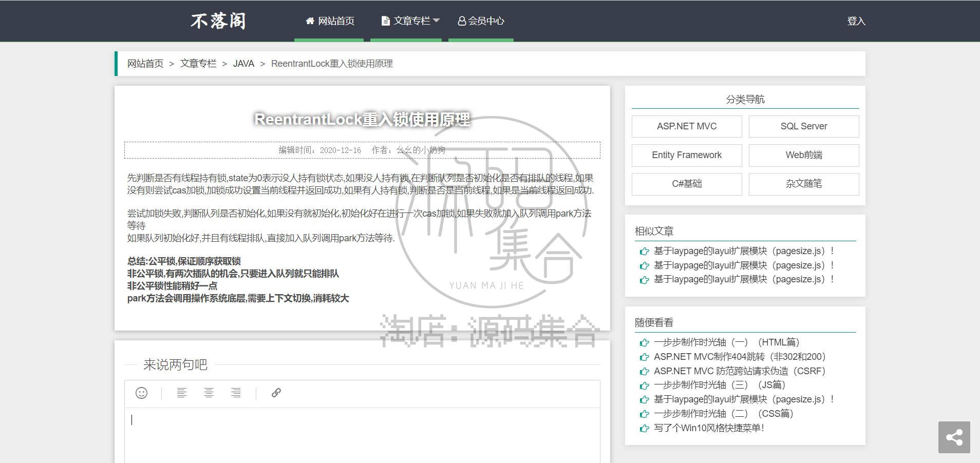The height and width of the screenshot is (463, 980).
Task: Click the 总结:公平锁,保证顺序获取锁 line
Action: tap(184, 261)
